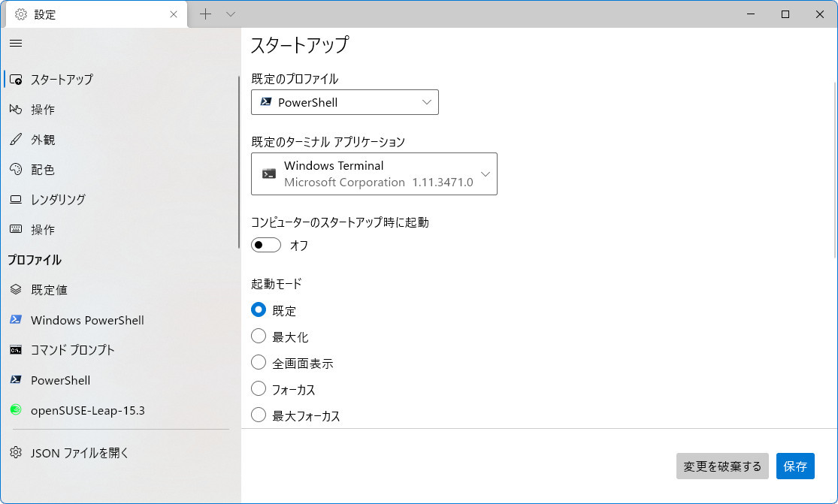This screenshot has width=838, height=504.
Task: Go to レンダリング settings page
Action: [x=119, y=199]
